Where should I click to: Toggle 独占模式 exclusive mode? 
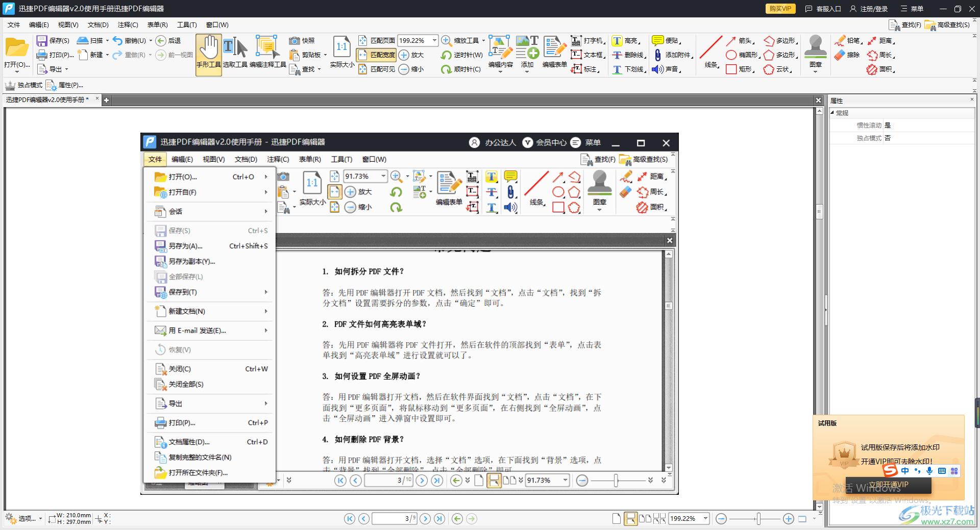tap(24, 85)
